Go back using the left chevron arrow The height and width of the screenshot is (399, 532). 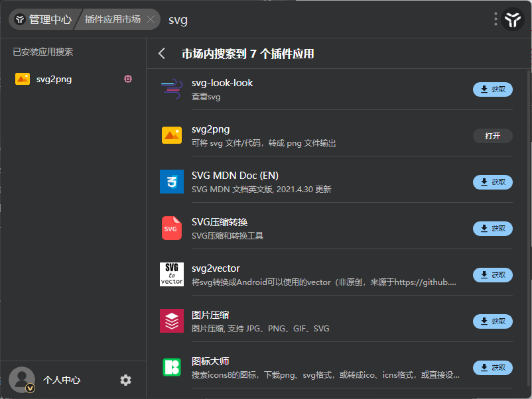162,54
